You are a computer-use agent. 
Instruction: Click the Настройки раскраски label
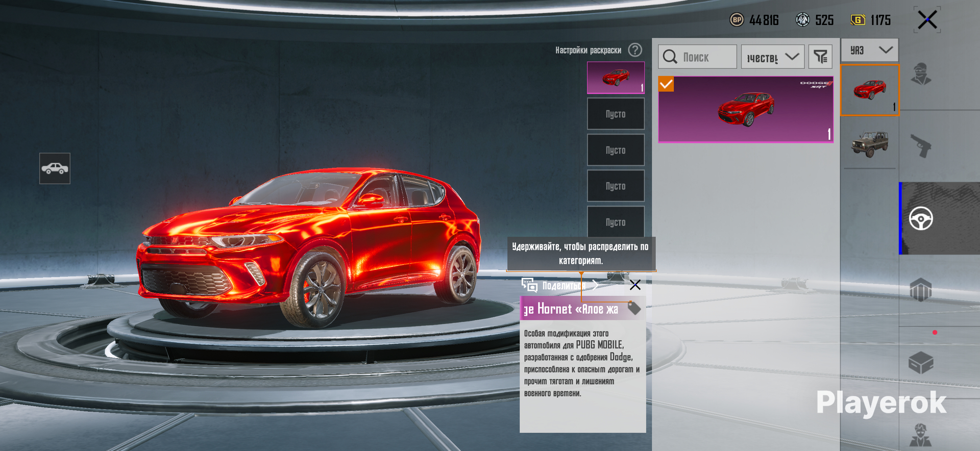(588, 50)
